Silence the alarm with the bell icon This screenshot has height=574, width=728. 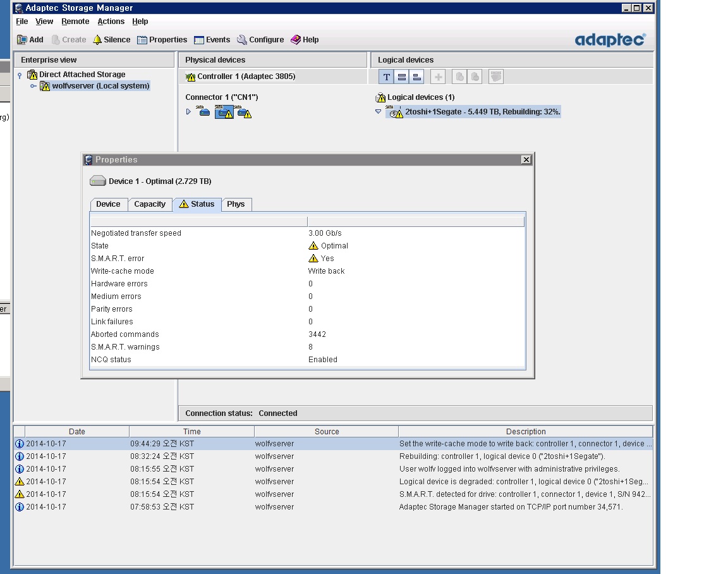coord(97,40)
